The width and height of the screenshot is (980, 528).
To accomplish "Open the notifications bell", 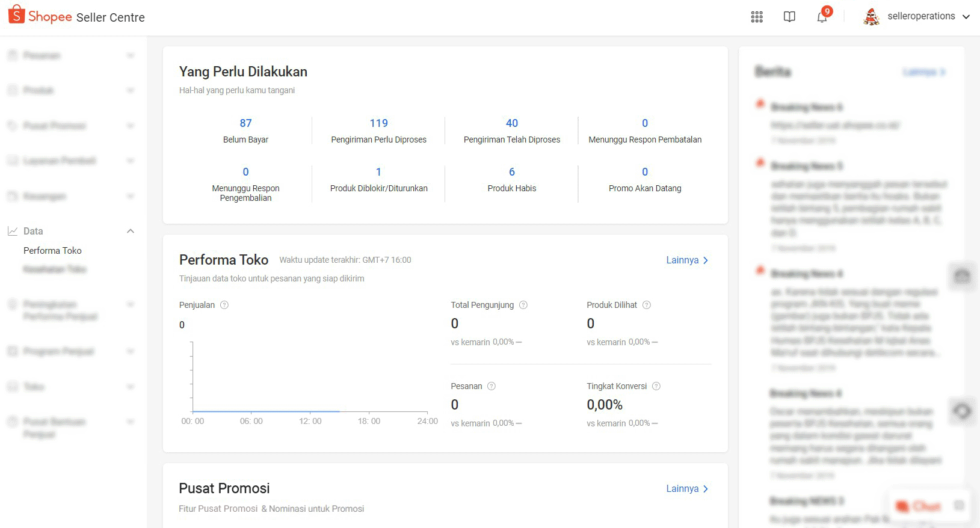I will tap(822, 17).
